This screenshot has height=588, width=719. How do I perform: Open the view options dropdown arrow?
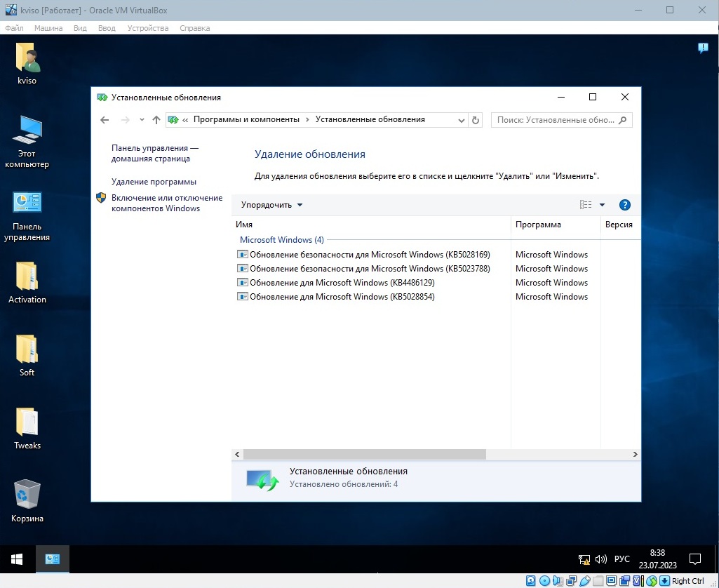pyautogui.click(x=602, y=205)
